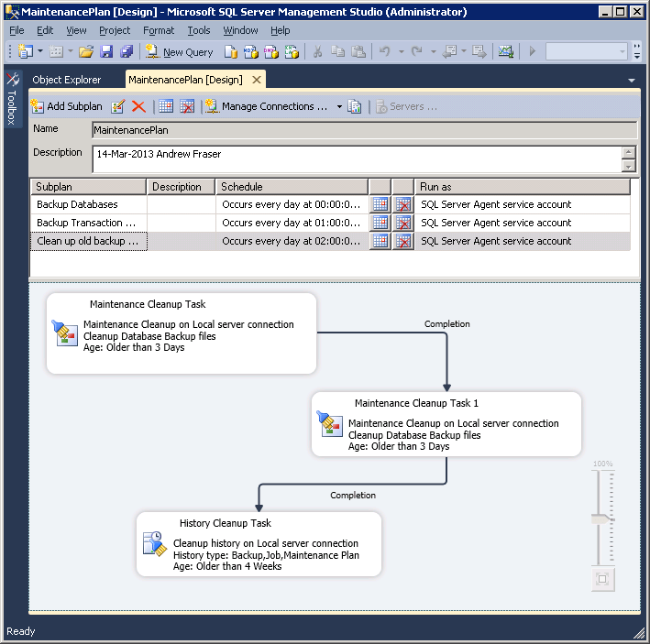Select the History Cleanup Task box

point(259,544)
